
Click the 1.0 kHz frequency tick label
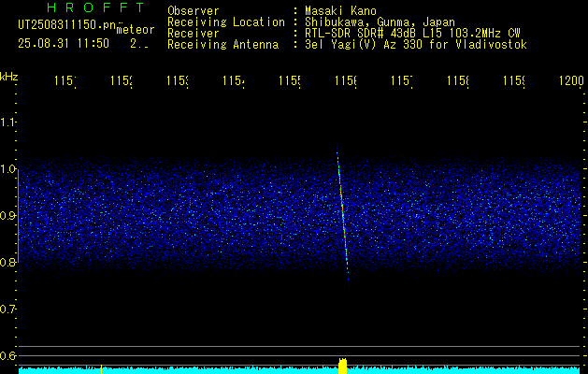pos(7,169)
